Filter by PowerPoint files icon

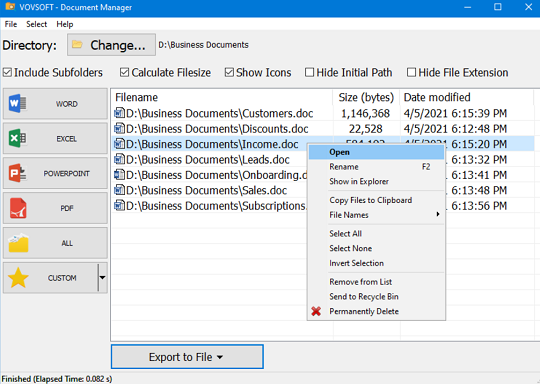coord(18,173)
